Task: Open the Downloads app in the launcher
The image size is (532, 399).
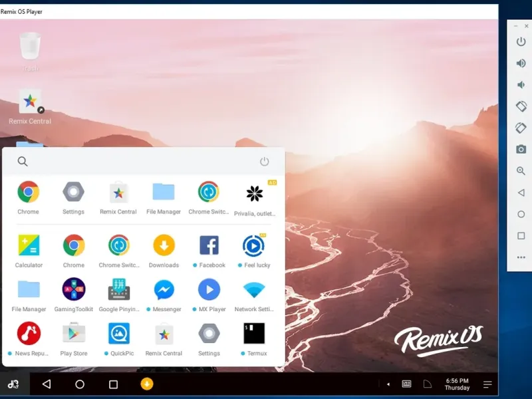Action: pyautogui.click(x=164, y=245)
